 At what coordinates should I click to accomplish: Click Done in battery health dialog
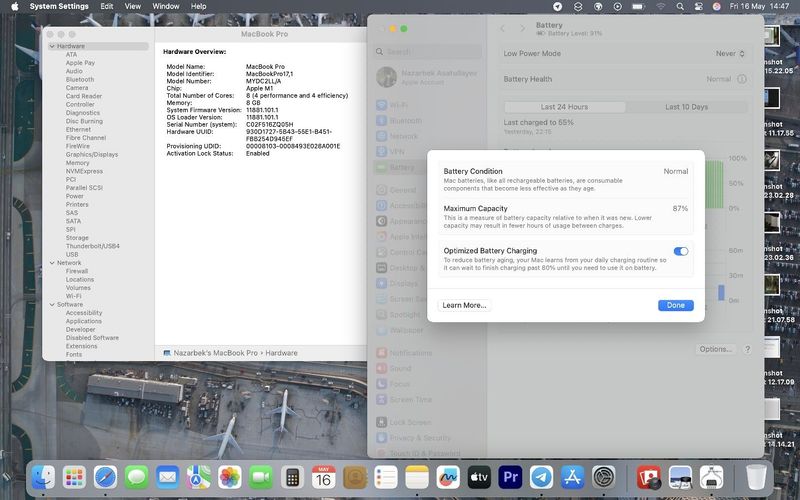point(676,305)
